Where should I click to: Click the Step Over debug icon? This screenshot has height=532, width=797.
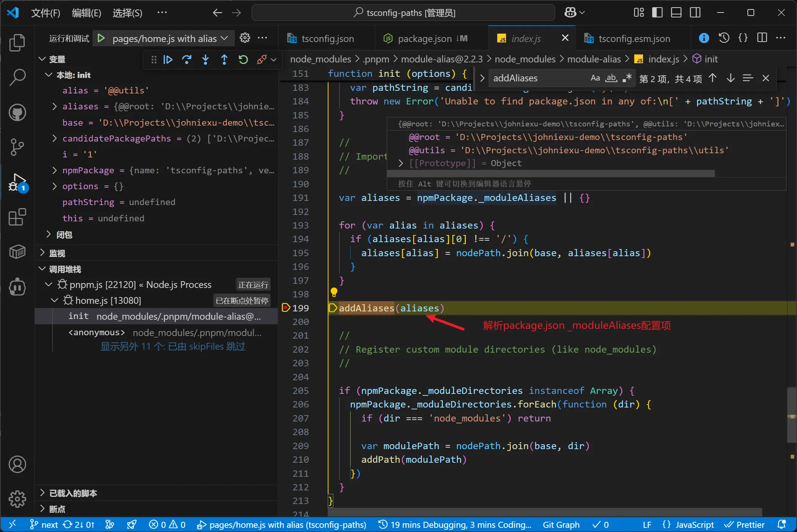pyautogui.click(x=187, y=60)
